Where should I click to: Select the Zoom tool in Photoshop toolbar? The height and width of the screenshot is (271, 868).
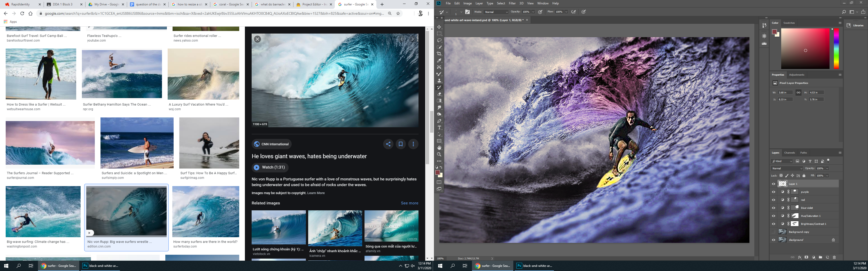(x=439, y=155)
